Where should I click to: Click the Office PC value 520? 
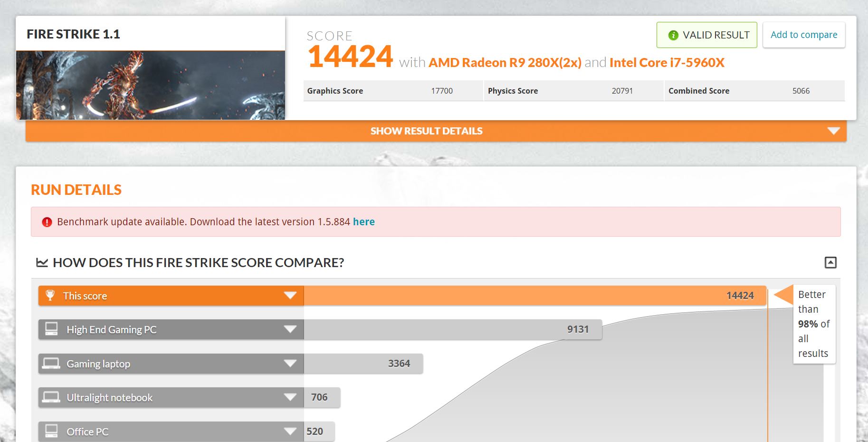pos(315,432)
